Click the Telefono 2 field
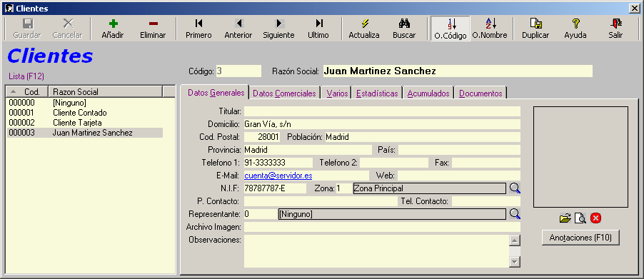644x279 pixels. [394, 163]
